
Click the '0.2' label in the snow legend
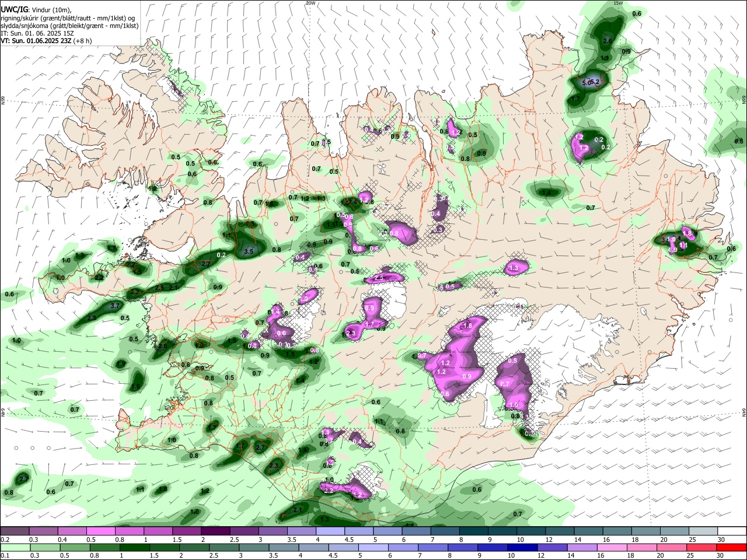click(4, 540)
